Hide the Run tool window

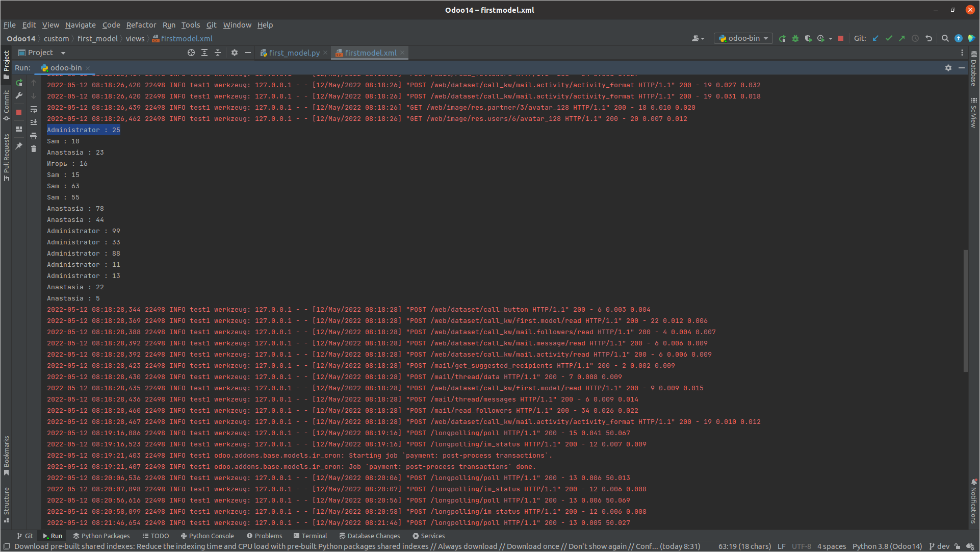tap(962, 68)
